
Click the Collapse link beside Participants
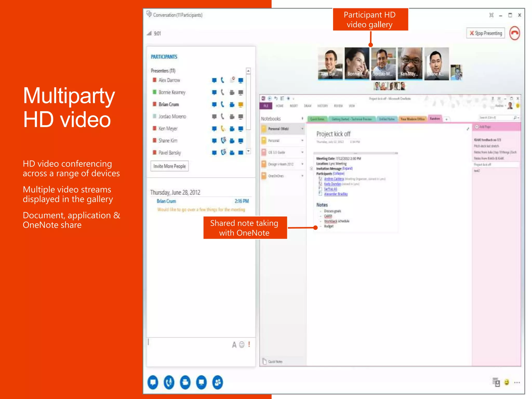(x=338, y=173)
